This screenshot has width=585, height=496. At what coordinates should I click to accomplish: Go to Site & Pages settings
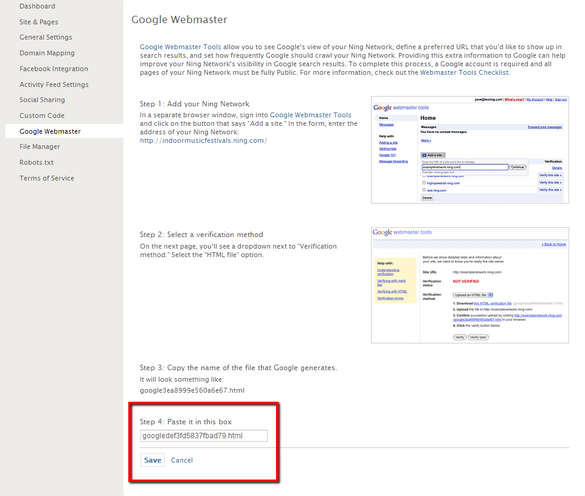39,22
